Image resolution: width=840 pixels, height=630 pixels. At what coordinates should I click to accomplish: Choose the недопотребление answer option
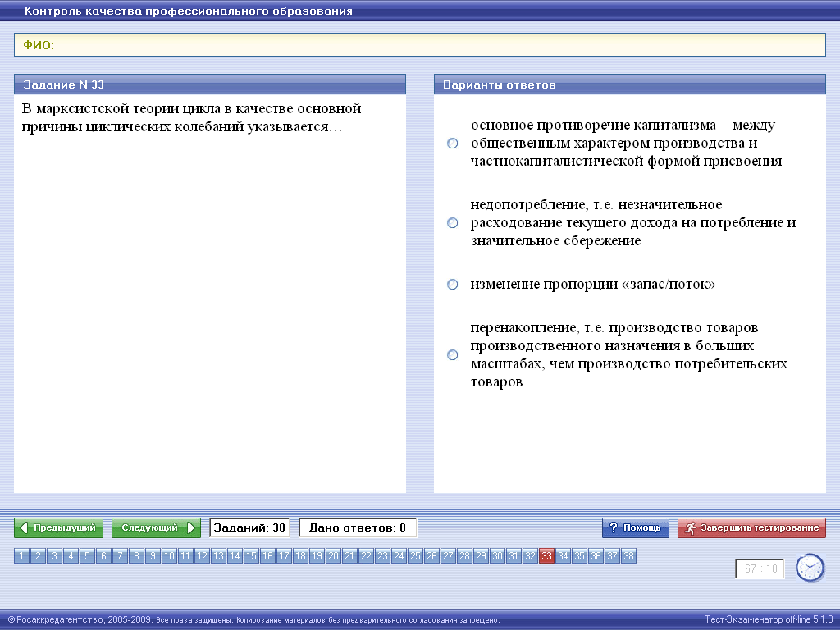(453, 222)
